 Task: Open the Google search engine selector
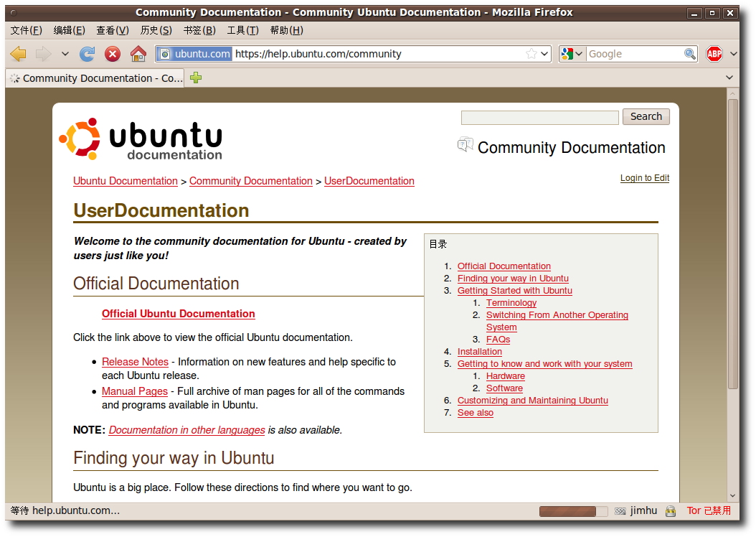[572, 54]
